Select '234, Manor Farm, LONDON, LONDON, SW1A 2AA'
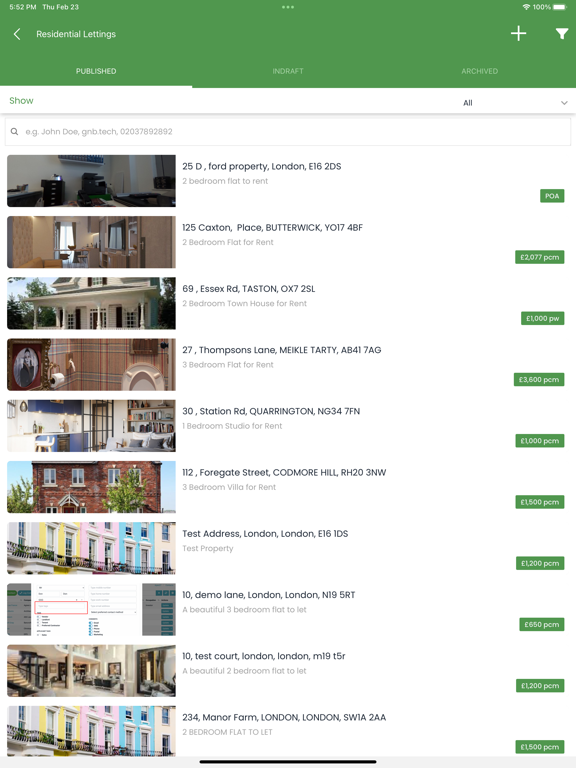 [284, 718]
